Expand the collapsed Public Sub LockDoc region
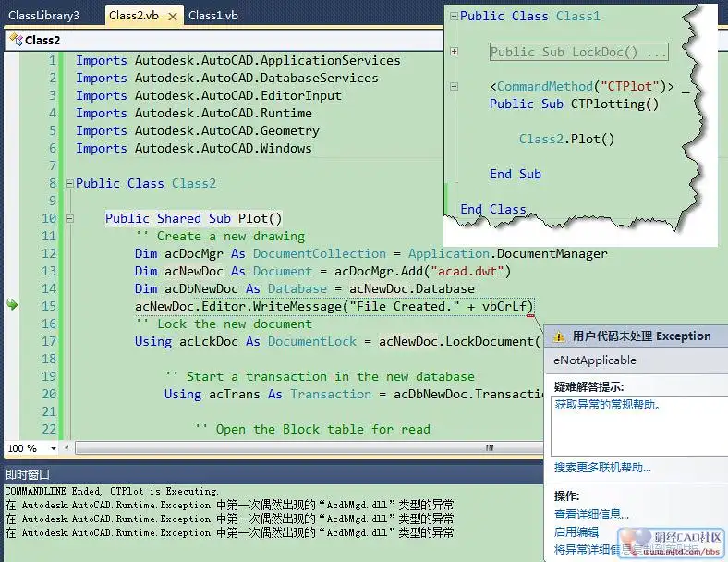Screen dimensions: 728x562 (454, 52)
